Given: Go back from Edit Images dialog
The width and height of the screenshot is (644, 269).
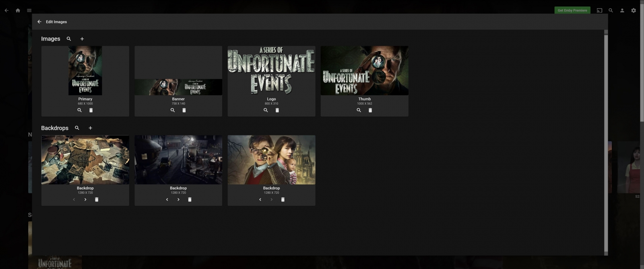Looking at the screenshot, I should point(39,22).
